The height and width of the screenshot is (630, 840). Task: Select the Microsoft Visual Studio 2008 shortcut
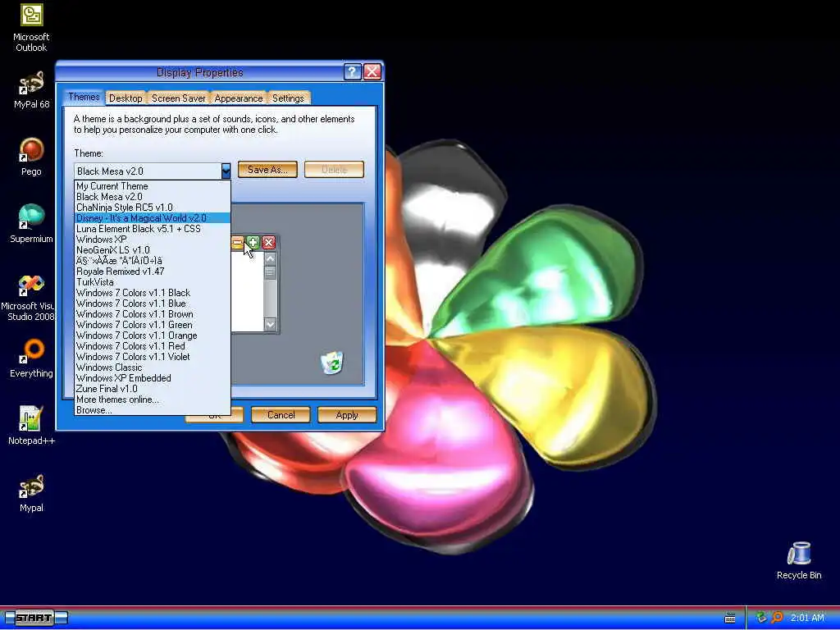pyautogui.click(x=28, y=298)
